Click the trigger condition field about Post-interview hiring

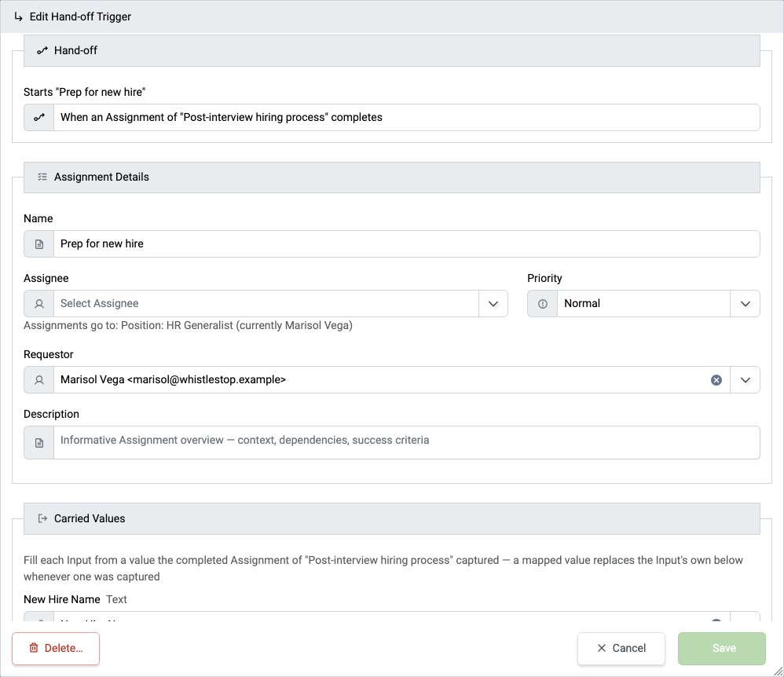tap(391, 118)
